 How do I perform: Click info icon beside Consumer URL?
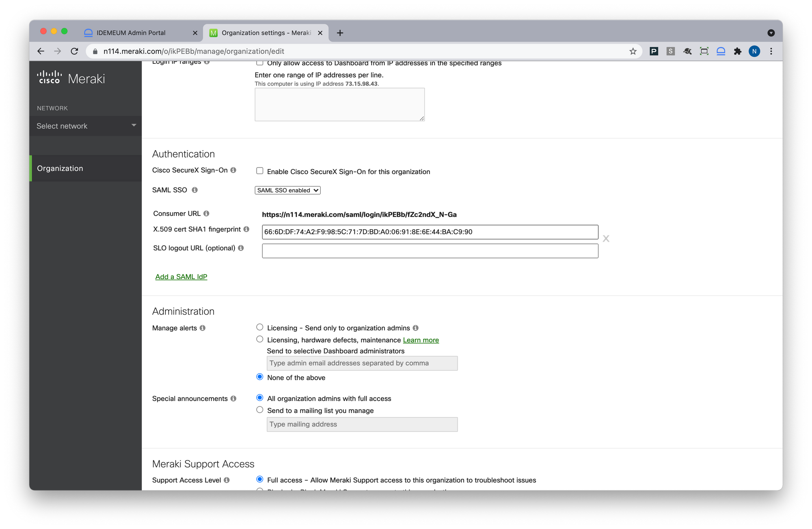[x=206, y=213]
